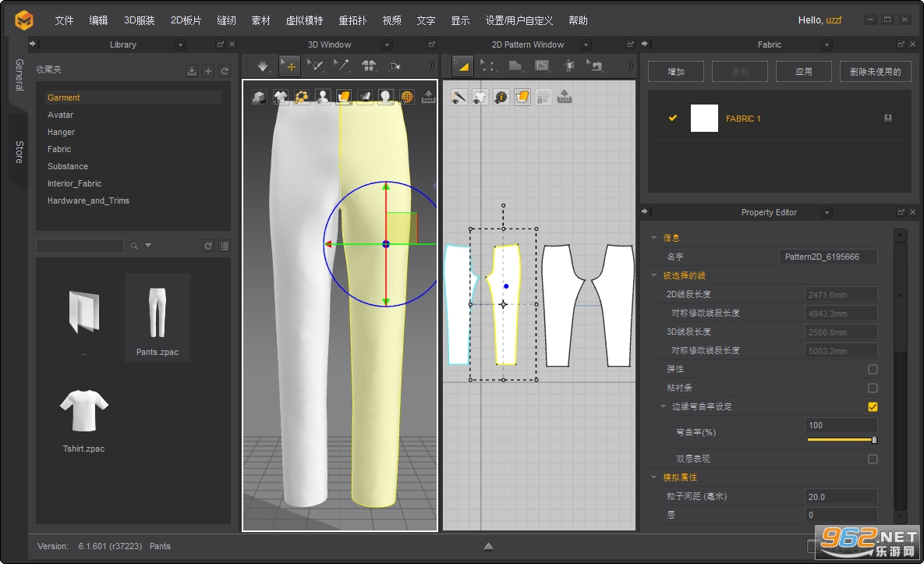924x564 pixels.
Task: Collapse the 被选择的线 section
Action: tap(653, 275)
